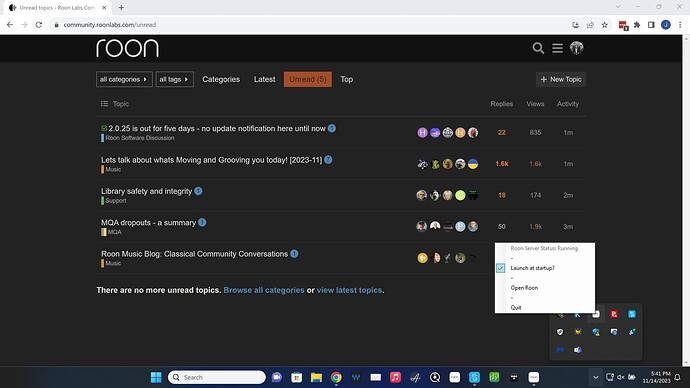
Task: Choose Quit from Roon tray menu
Action: tap(516, 307)
